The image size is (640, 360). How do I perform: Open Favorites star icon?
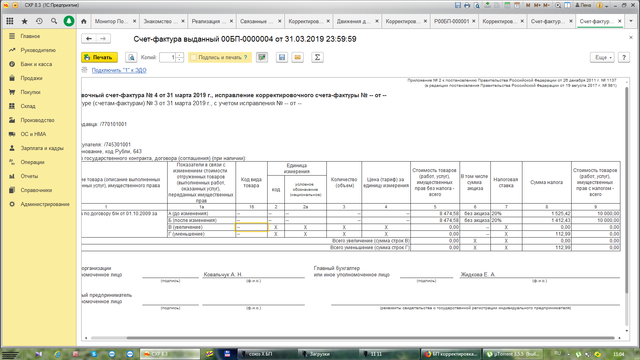24,21
